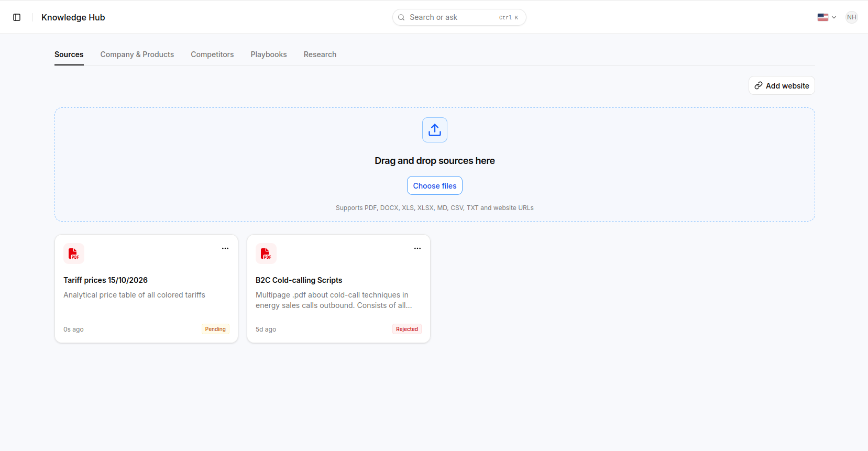Open the Research tab
Image resolution: width=868 pixels, height=451 pixels.
click(320, 54)
